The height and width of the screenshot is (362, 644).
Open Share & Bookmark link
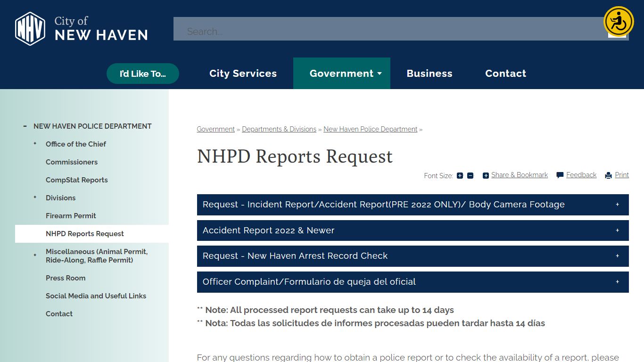520,175
